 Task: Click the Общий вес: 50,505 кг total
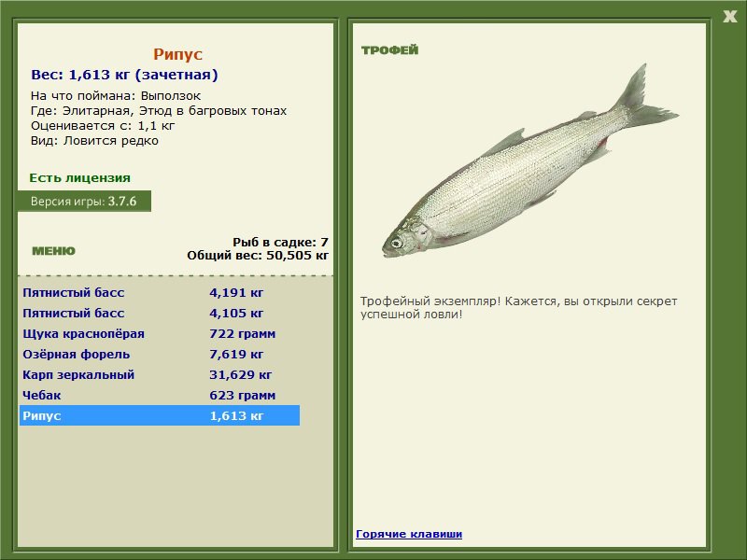(258, 256)
